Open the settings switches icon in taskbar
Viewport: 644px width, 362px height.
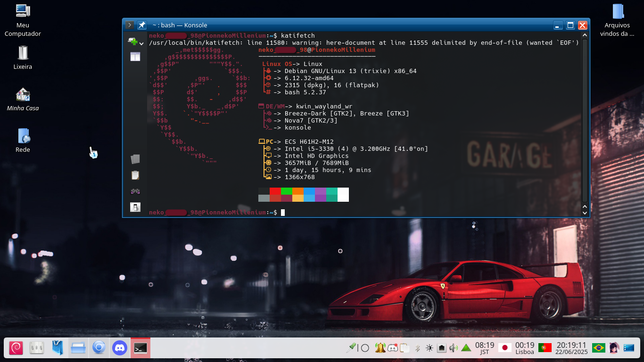pos(36,348)
